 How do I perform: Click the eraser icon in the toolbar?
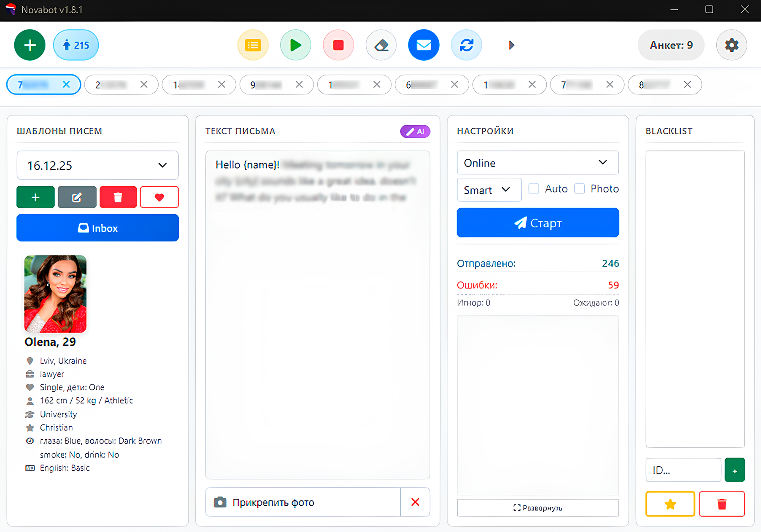pos(381,45)
